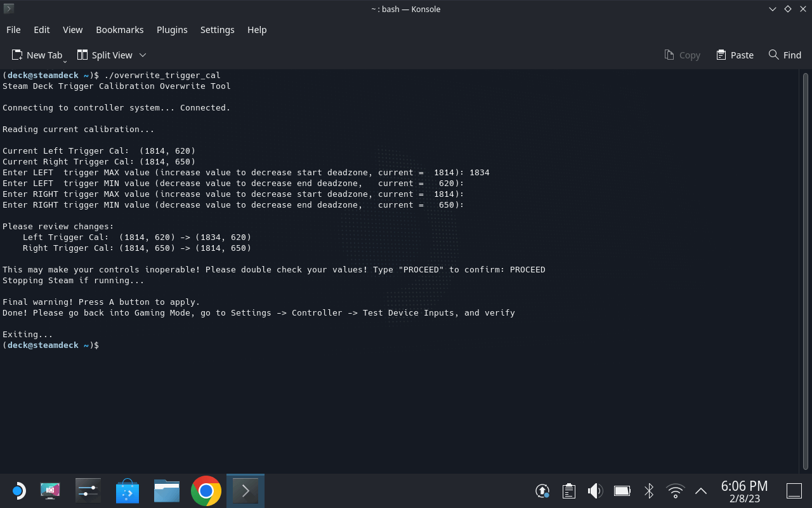Image resolution: width=812 pixels, height=508 pixels.
Task: Click the Konsole terminal taskbar icon
Action: (x=246, y=491)
